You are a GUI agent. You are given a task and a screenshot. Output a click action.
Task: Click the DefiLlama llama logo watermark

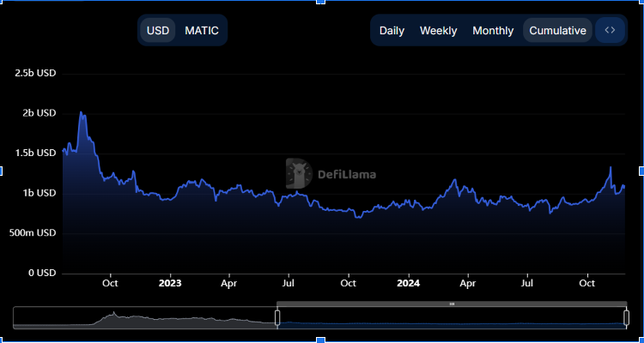[x=299, y=173]
